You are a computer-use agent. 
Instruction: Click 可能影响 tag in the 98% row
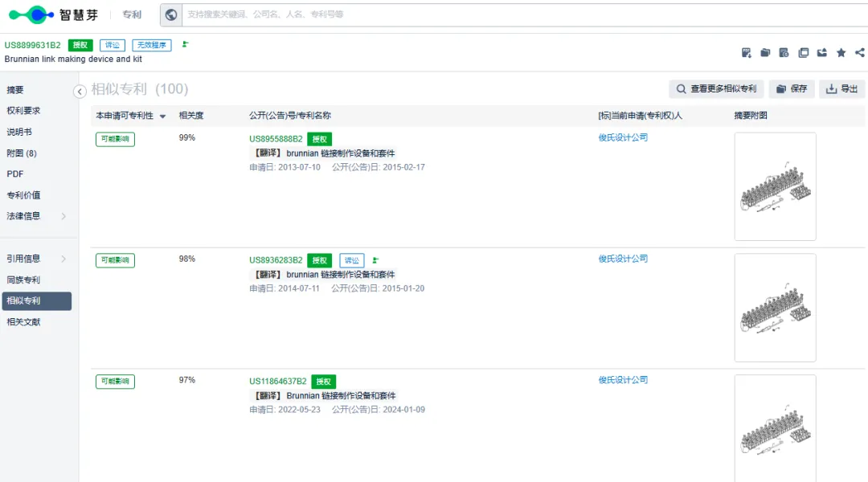[115, 260]
